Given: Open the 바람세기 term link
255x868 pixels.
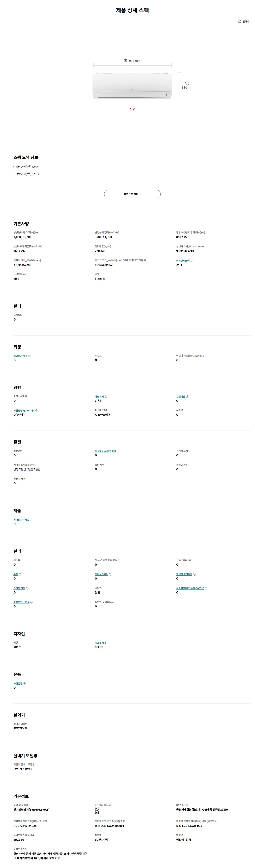Looking at the screenshot, I should pos(99,397).
